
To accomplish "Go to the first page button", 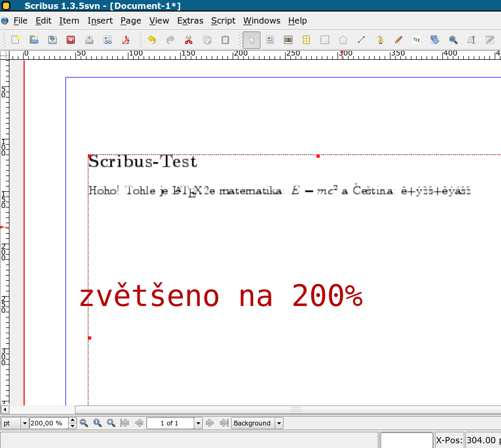I will (x=125, y=423).
